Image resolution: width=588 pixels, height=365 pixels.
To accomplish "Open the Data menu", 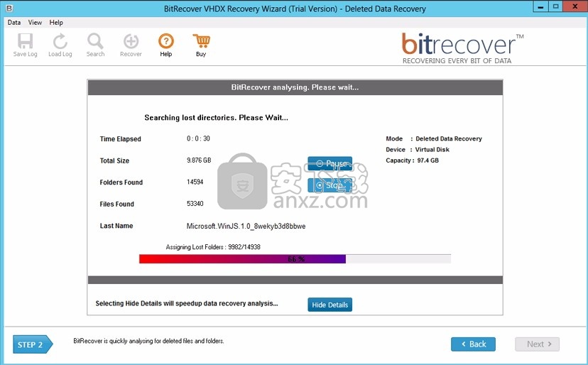I will tap(14, 23).
